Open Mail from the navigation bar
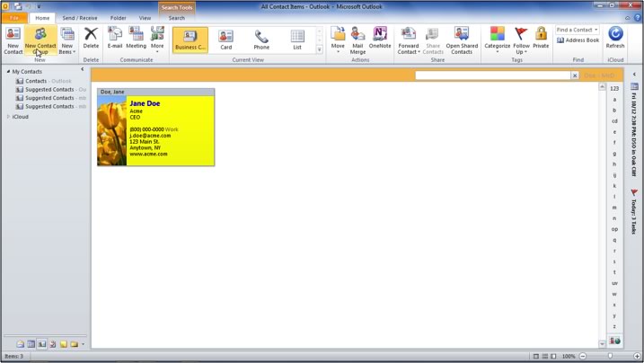 tap(20, 344)
